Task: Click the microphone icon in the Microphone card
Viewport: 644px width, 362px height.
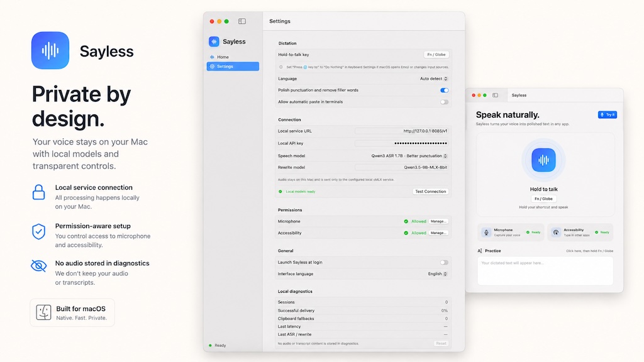Action: (x=486, y=233)
